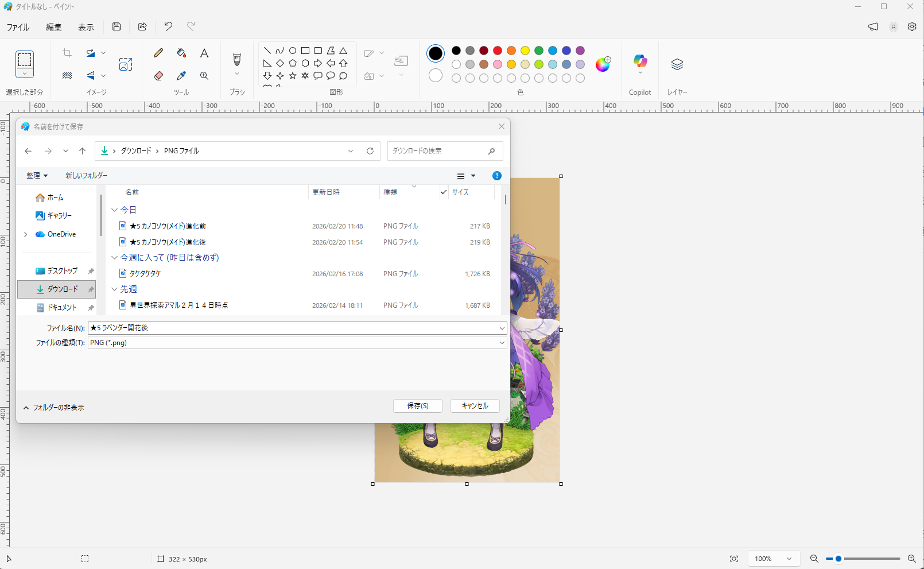This screenshot has width=924, height=569.
Task: Click the Redo arrow
Action: point(191,26)
